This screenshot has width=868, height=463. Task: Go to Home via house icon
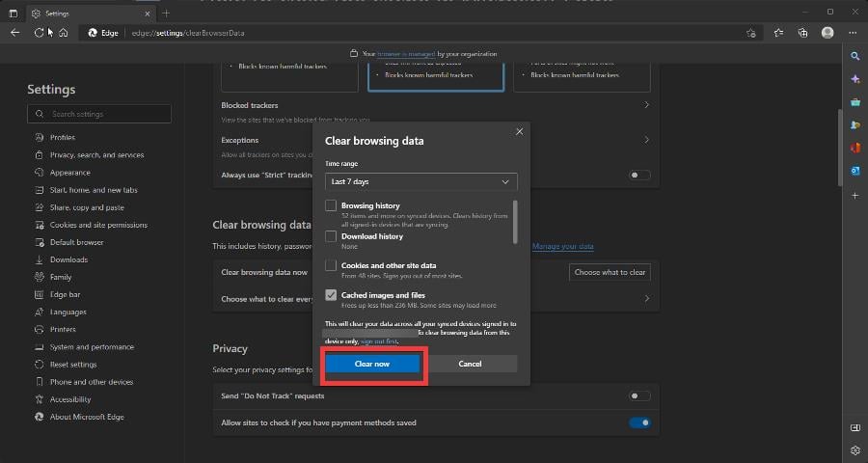click(63, 33)
